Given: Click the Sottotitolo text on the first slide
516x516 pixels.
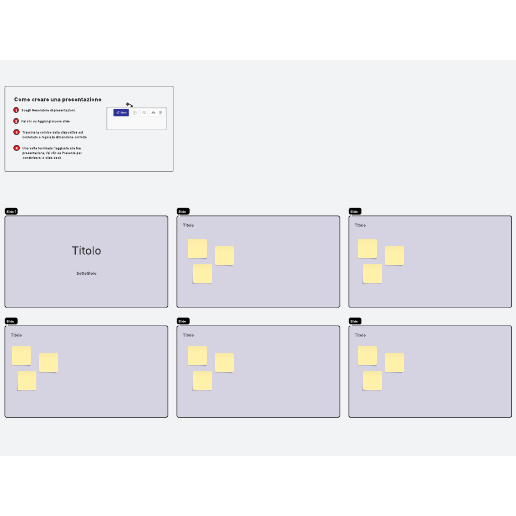Looking at the screenshot, I should tap(86, 273).
